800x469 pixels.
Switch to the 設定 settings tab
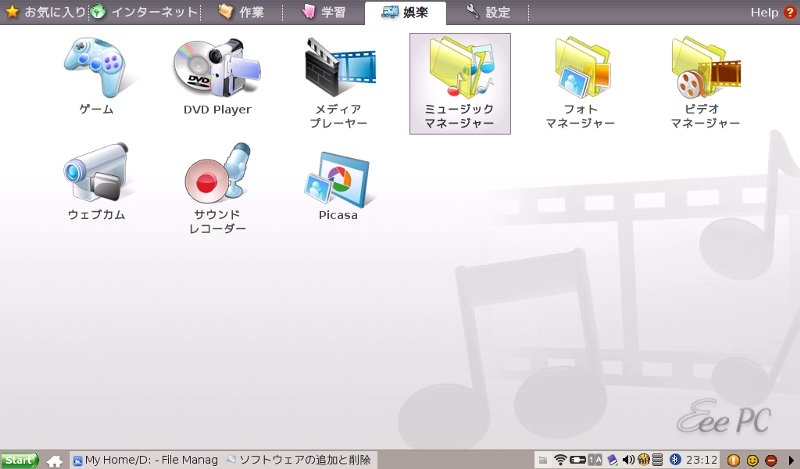coord(488,12)
